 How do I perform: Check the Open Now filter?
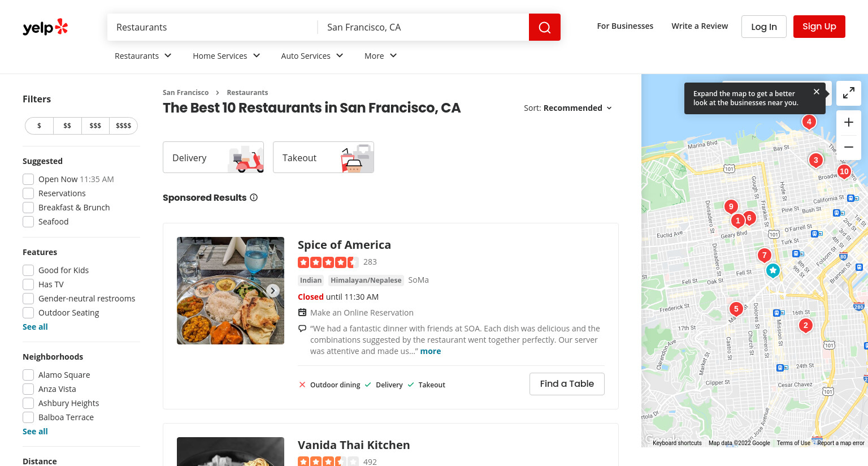tap(28, 179)
